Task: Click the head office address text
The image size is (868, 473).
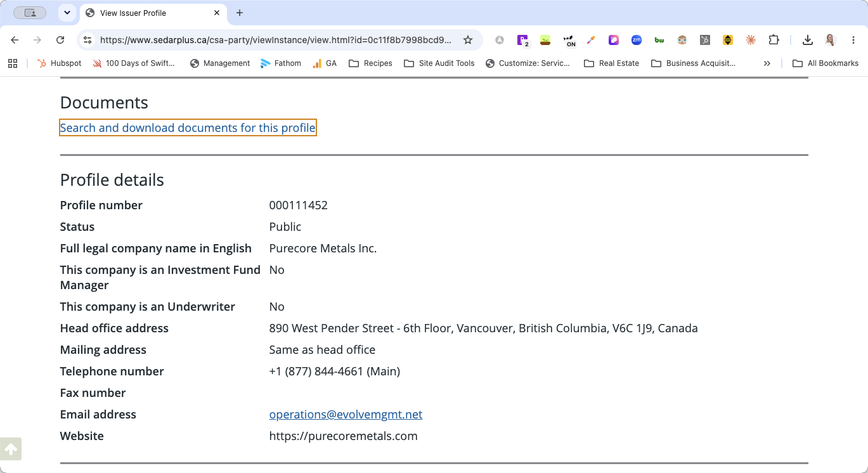Action: coord(484,328)
